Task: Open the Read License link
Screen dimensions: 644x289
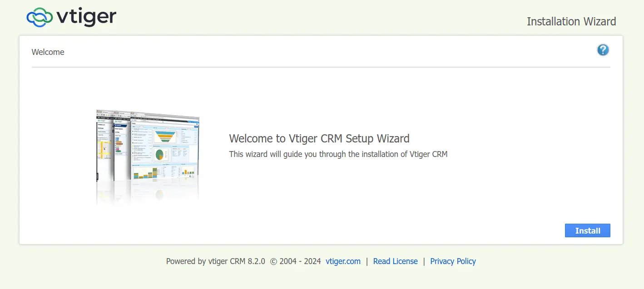Action: coord(395,261)
